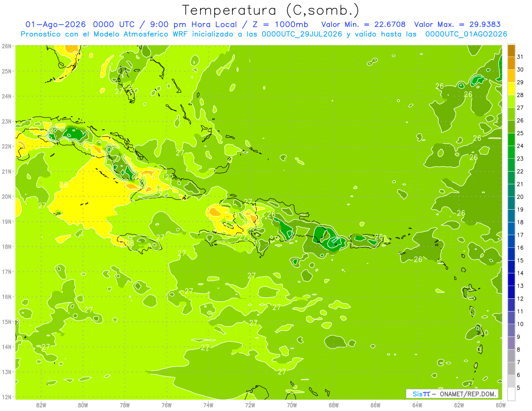Click the legend value '13'
This screenshot has width=532, height=411.
coord(520,286)
